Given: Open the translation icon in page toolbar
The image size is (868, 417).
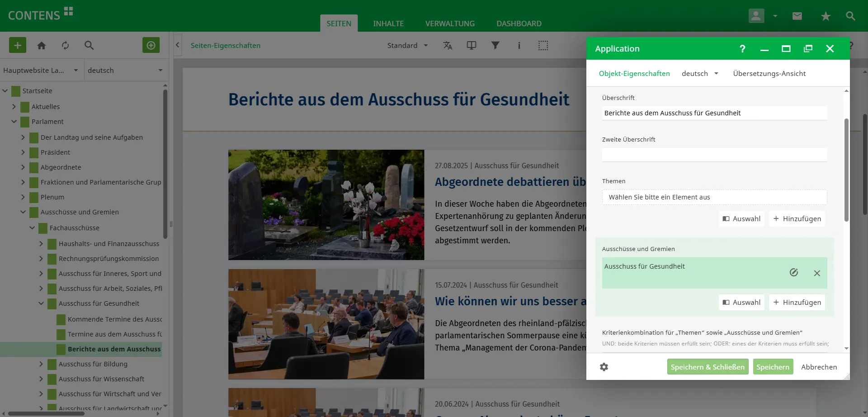Looking at the screenshot, I should click(x=448, y=45).
